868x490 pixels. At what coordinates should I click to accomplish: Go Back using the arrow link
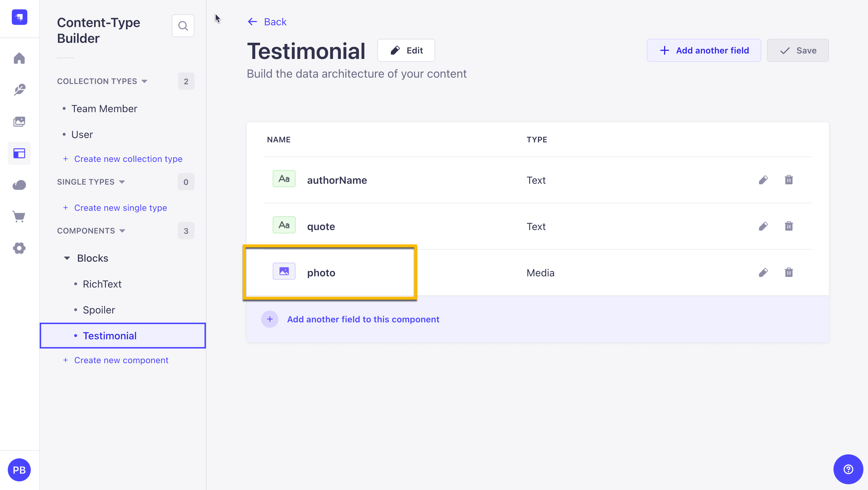tap(267, 22)
